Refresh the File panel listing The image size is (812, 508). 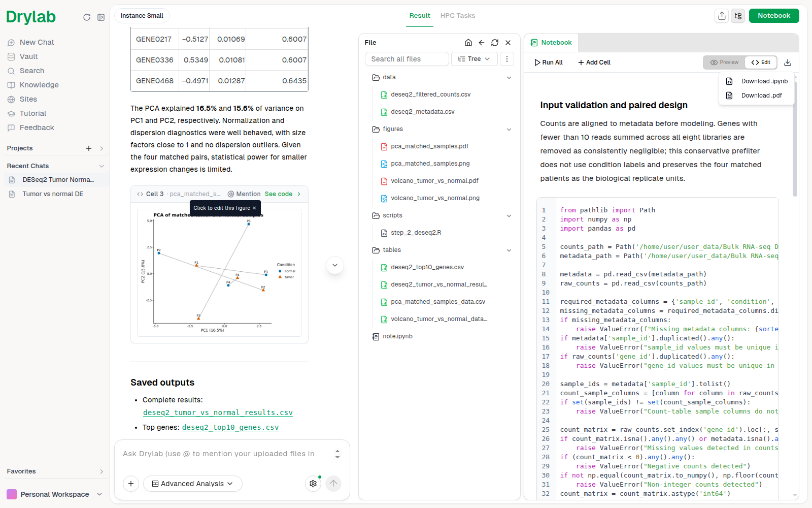495,43
